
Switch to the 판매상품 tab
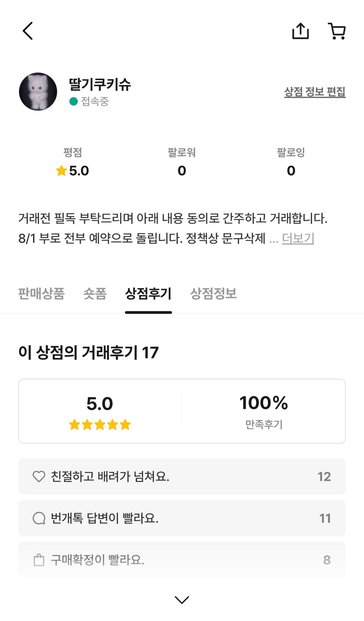41,293
